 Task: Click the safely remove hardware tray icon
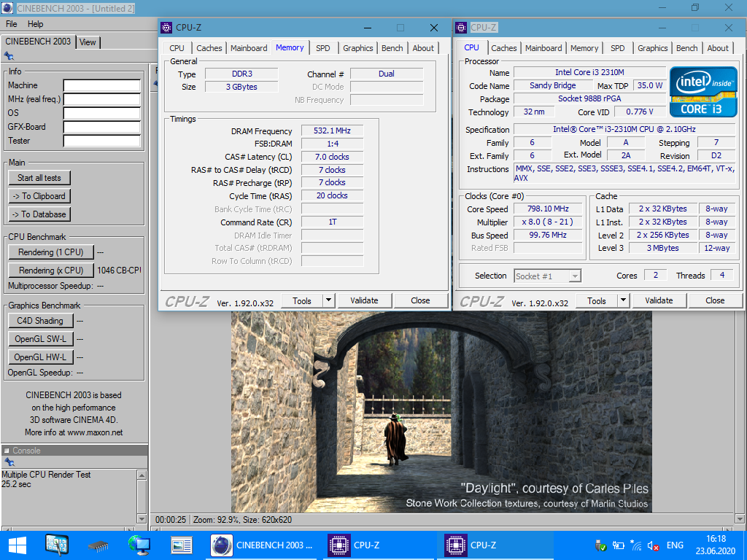tap(601, 545)
